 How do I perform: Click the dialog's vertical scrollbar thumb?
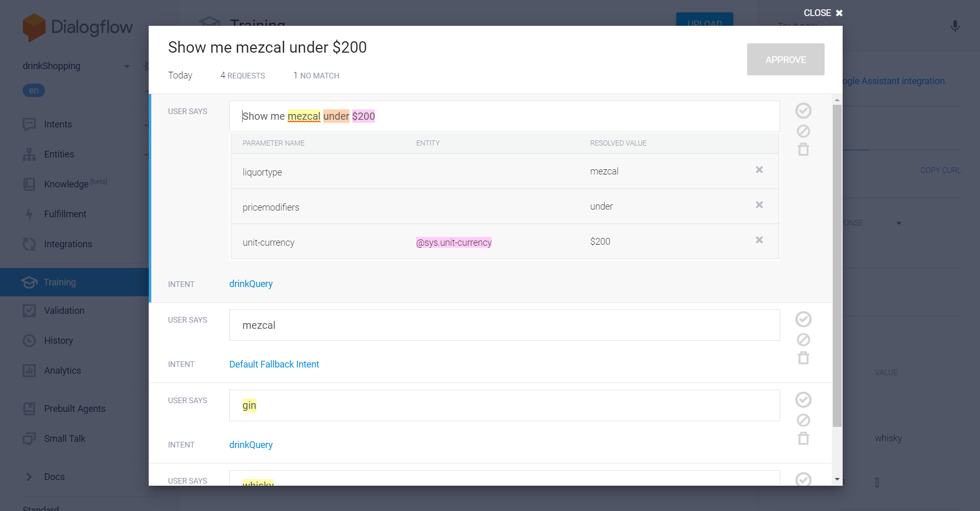(x=837, y=266)
